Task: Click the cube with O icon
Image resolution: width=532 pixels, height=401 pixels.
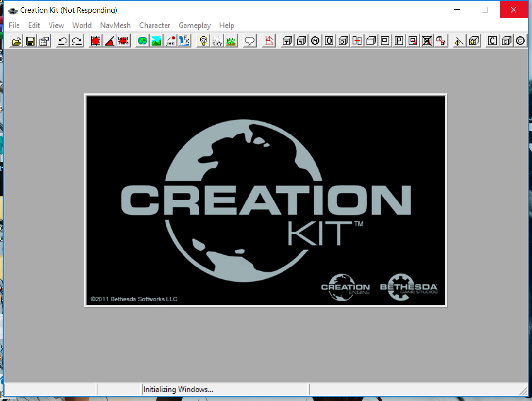Action: tap(343, 41)
